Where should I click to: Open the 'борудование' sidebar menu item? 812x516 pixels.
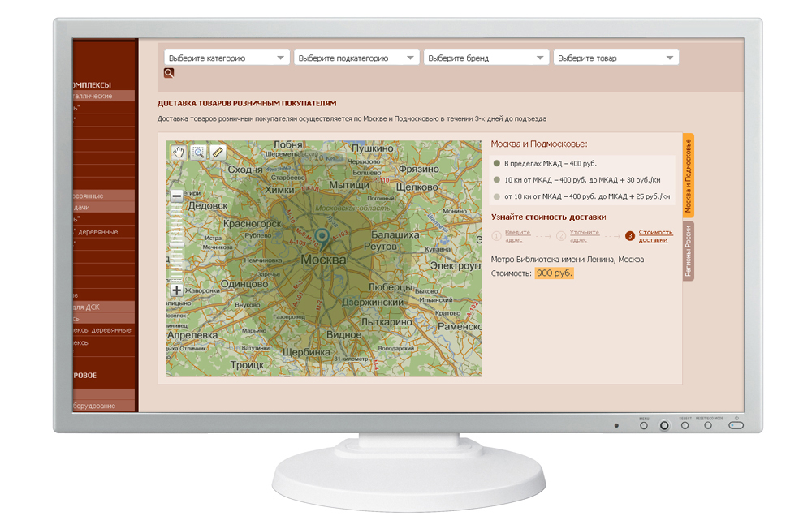click(104, 406)
